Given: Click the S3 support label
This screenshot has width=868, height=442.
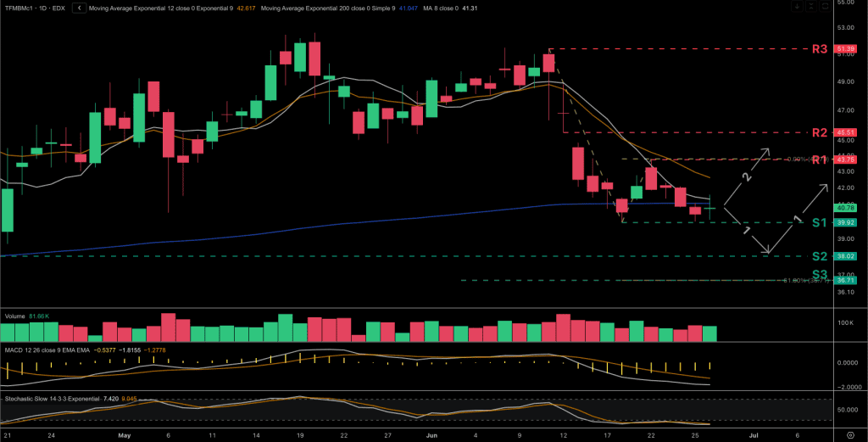Looking at the screenshot, I should click(x=820, y=274).
